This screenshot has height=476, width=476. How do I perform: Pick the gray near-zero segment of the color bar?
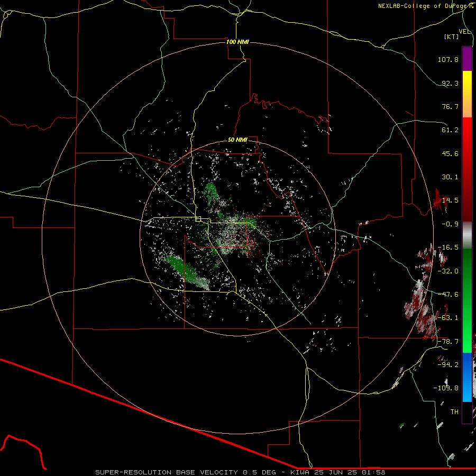point(467,235)
